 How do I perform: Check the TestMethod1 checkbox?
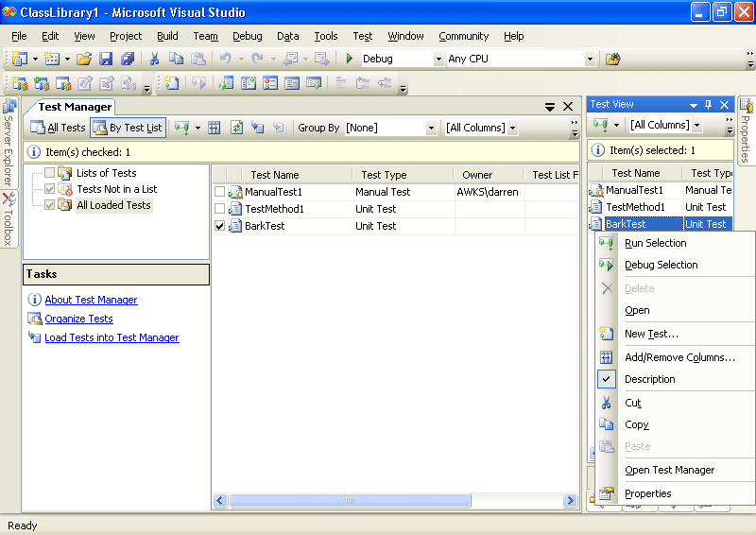click(x=220, y=209)
